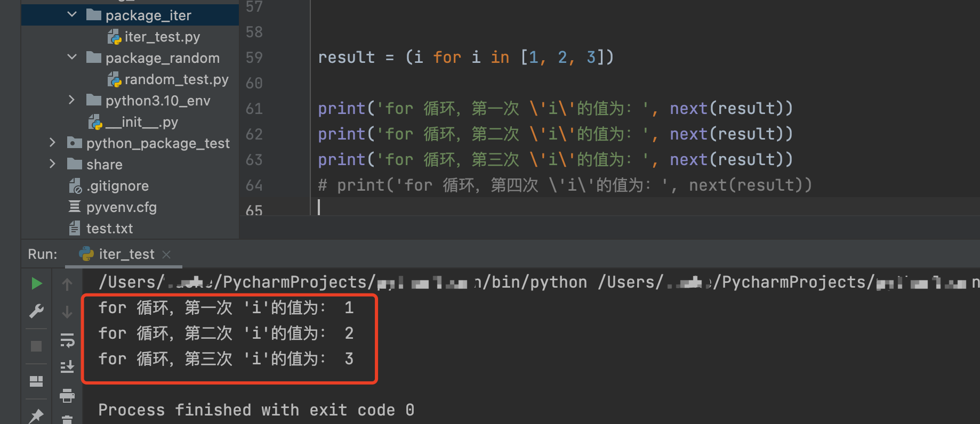Clear console output with trash icon
The image size is (980, 424).
pos(67,420)
